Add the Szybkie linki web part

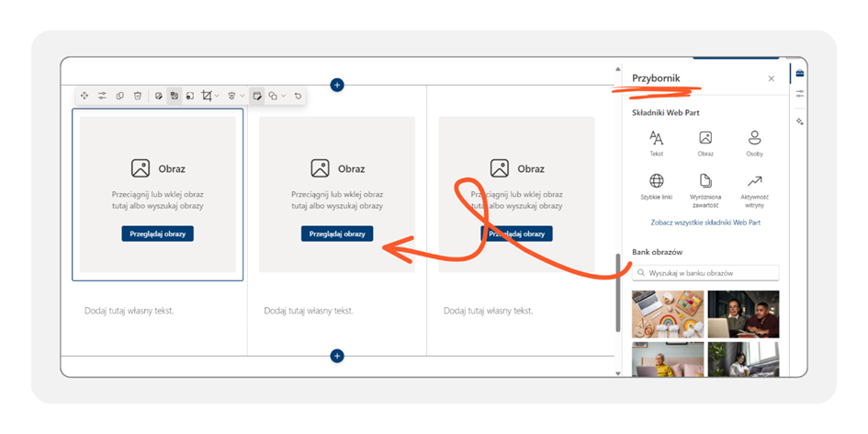tap(657, 187)
